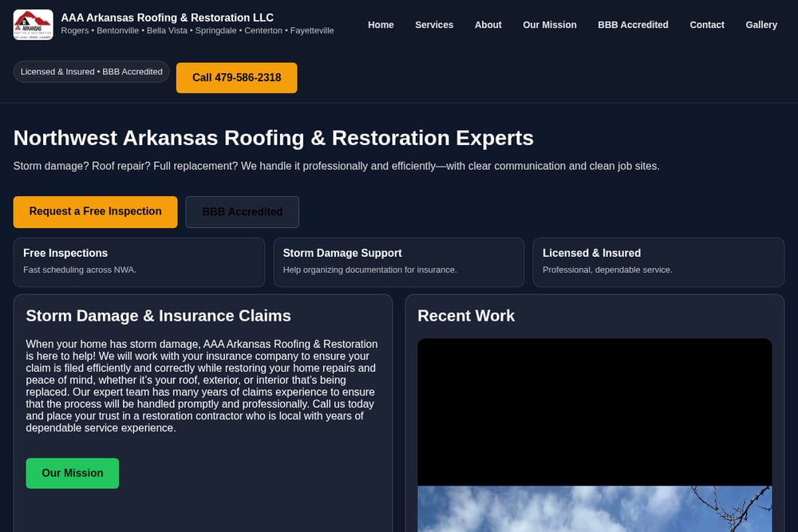Go to the Services nav item
The height and width of the screenshot is (532, 798).
click(434, 25)
